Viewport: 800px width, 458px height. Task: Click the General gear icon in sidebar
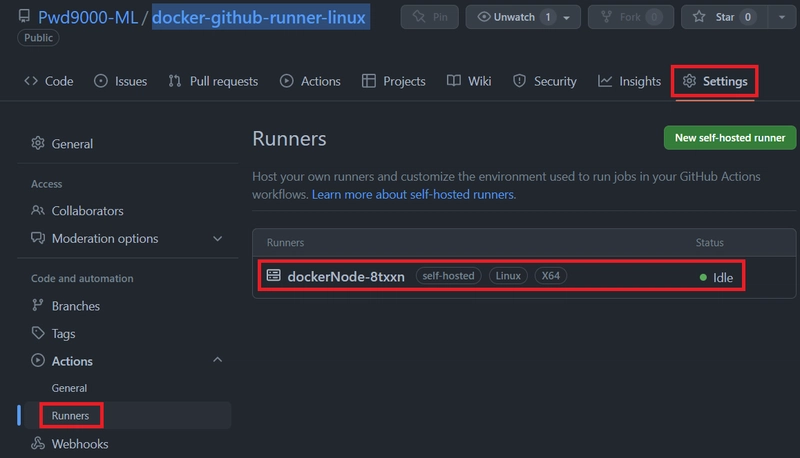click(x=38, y=144)
